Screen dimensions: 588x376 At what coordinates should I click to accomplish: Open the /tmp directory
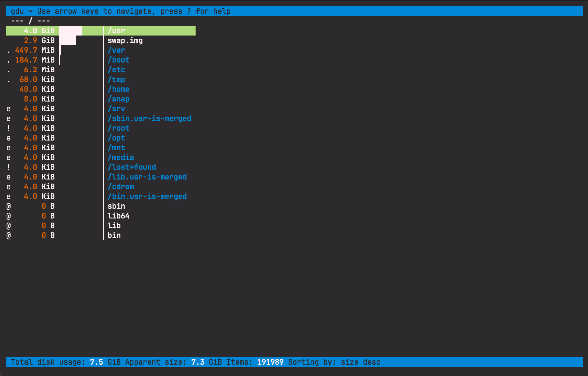116,79
